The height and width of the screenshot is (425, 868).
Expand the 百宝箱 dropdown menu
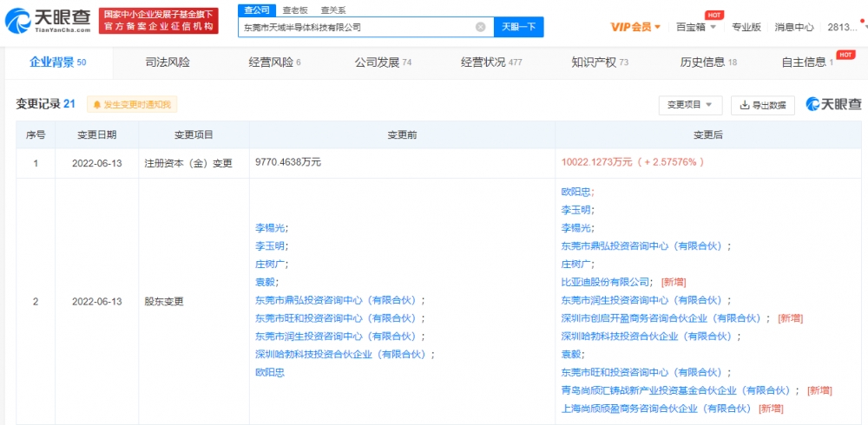[x=696, y=27]
